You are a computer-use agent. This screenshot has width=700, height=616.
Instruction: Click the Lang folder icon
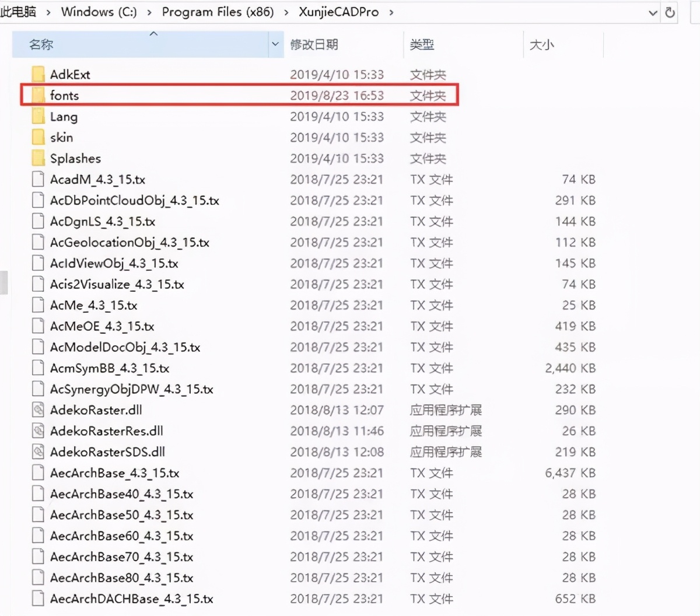38,116
